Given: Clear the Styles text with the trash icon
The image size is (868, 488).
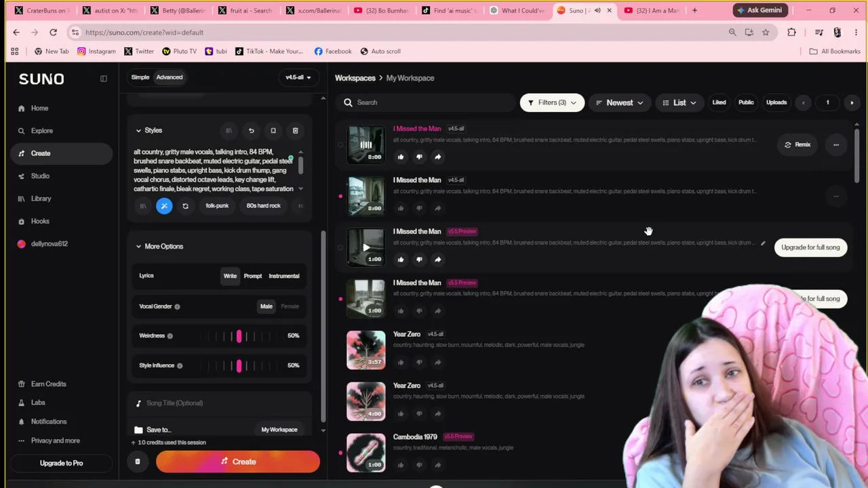Looking at the screenshot, I should pyautogui.click(x=295, y=131).
